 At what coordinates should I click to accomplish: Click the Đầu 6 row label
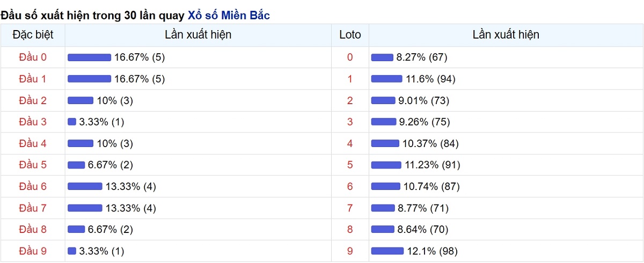point(33,186)
